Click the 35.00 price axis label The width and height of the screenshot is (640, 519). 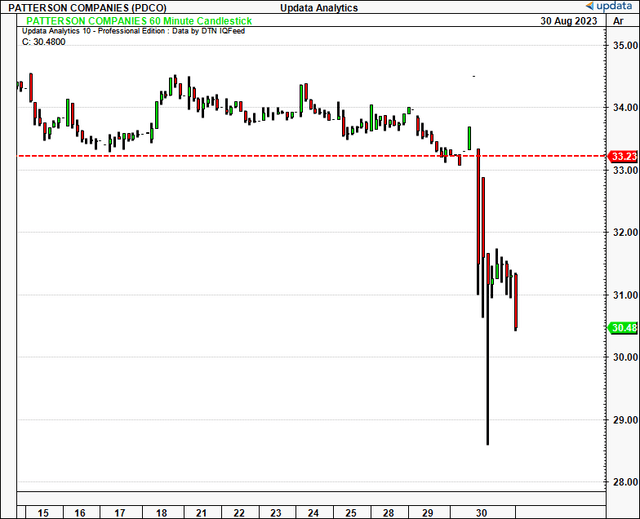(625, 45)
